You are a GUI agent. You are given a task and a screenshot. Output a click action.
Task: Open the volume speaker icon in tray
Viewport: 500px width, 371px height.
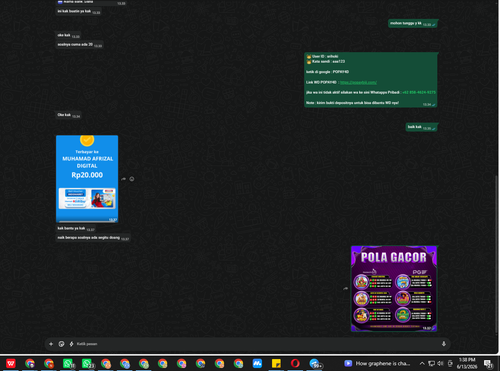[x=440, y=363]
